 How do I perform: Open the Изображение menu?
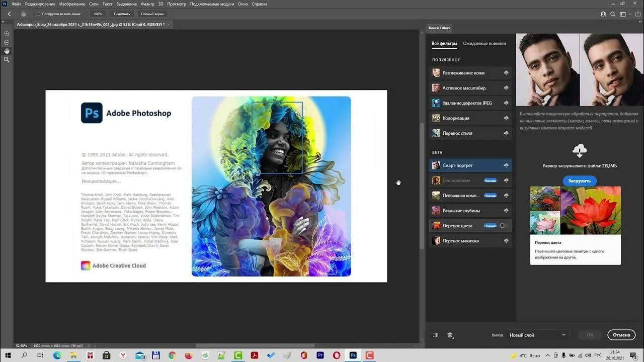(x=72, y=4)
